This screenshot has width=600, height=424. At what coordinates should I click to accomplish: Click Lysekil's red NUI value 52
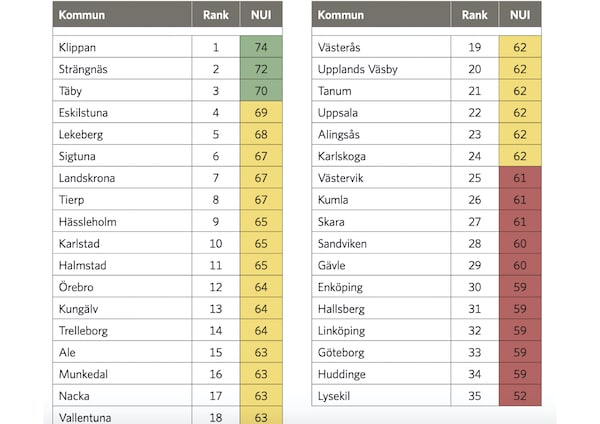[x=520, y=395]
